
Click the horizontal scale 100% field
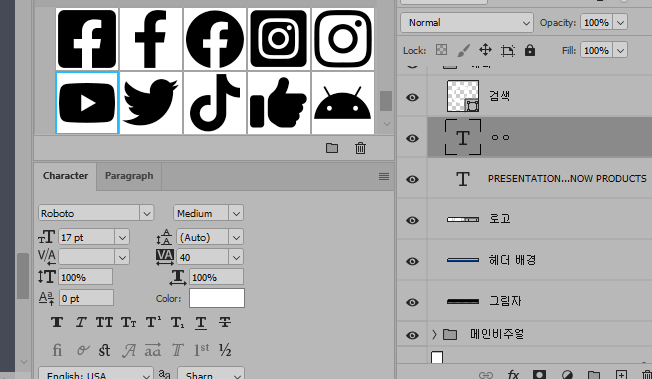(x=217, y=277)
